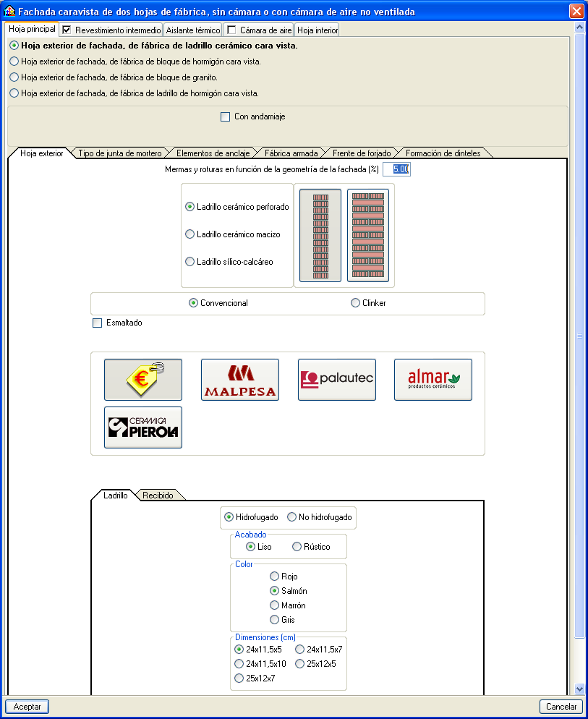Image resolution: width=588 pixels, height=719 pixels.
Task: Select the half-brick thickness wall pattern icon
Action: click(x=320, y=235)
